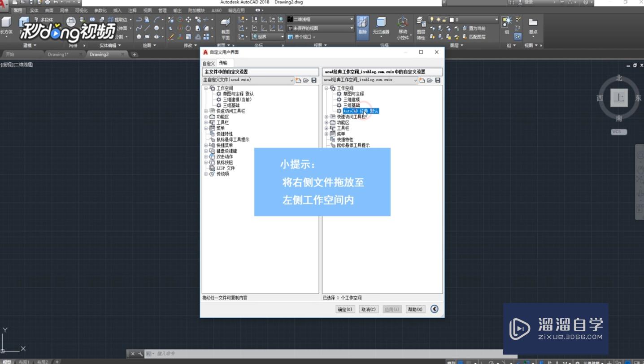Image resolution: width=644 pixels, height=364 pixels.
Task: Expand 功能区 node in right tree
Action: click(326, 122)
